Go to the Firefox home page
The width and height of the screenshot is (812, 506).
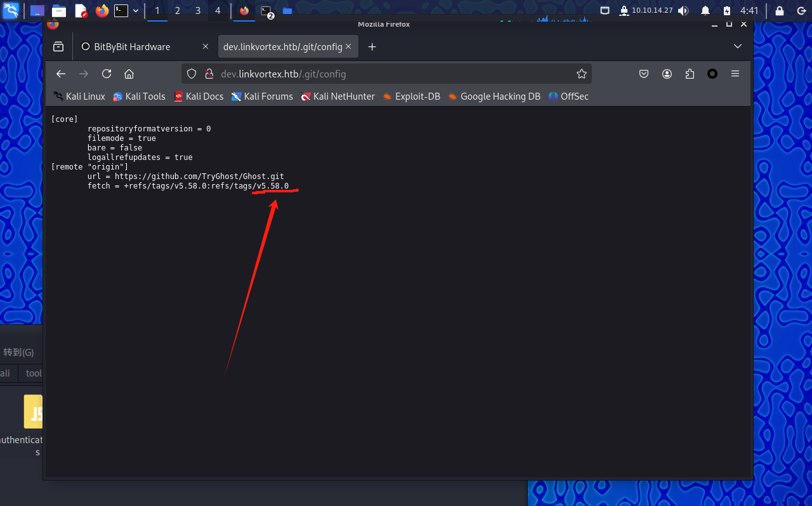(x=129, y=74)
